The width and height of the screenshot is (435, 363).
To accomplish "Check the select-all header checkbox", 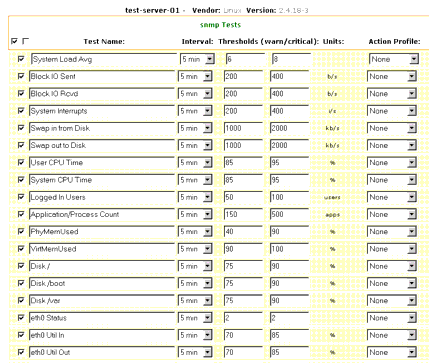I will pyautogui.click(x=14, y=41).
